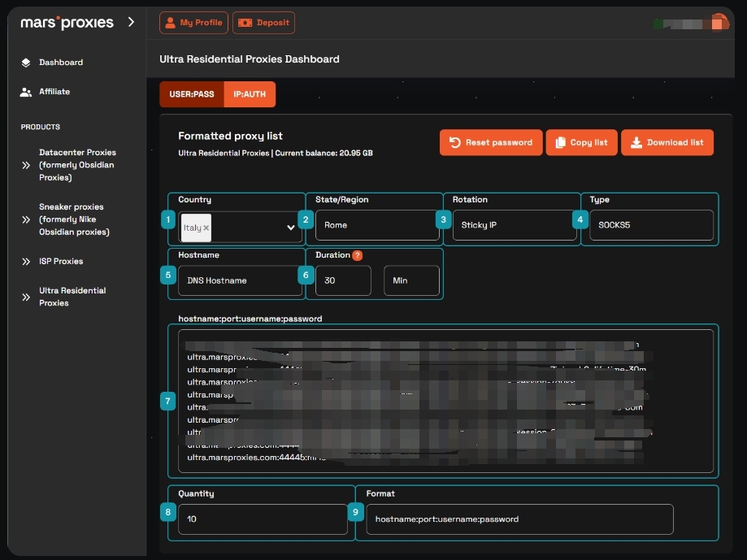Open the Dashboard sidebar item
Image resolution: width=747 pixels, height=560 pixels.
click(x=61, y=63)
